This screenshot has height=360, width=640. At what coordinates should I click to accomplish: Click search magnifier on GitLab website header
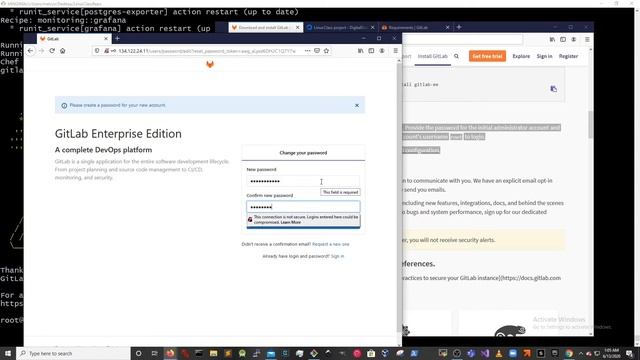(456, 56)
